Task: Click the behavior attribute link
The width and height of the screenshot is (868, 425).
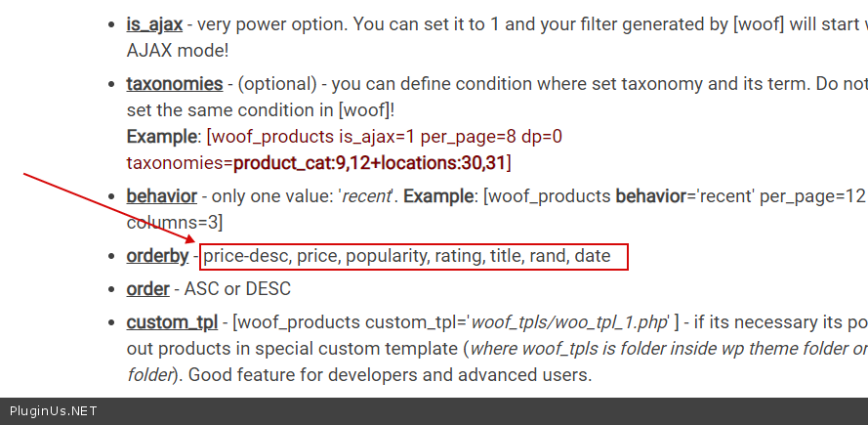Action: (x=161, y=196)
